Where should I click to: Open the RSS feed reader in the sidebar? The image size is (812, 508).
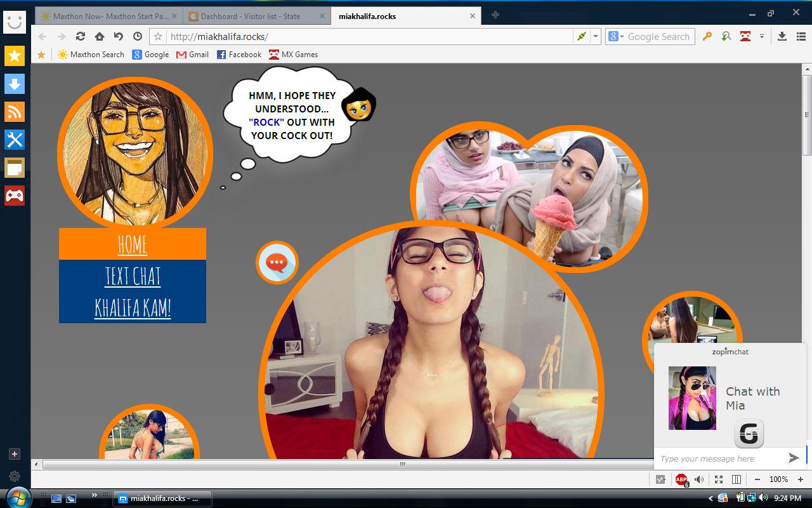[14, 112]
